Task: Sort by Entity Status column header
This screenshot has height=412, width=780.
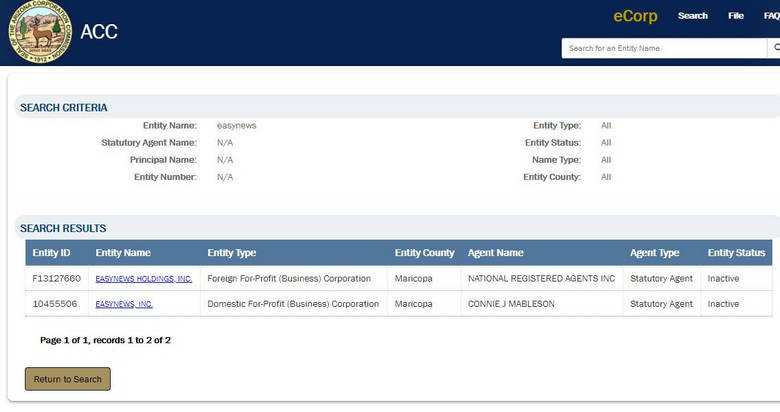Action: 736,253
